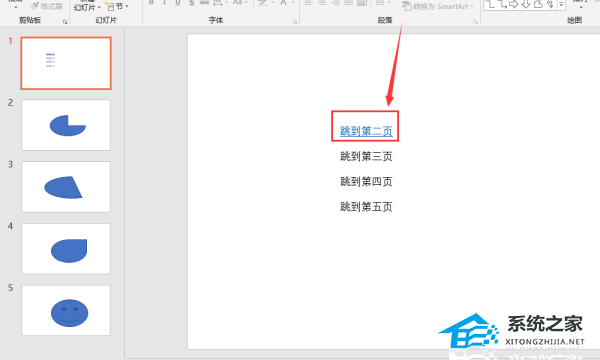
Task: Open the Font Color dropdown arrow
Action: [x=293, y=3]
